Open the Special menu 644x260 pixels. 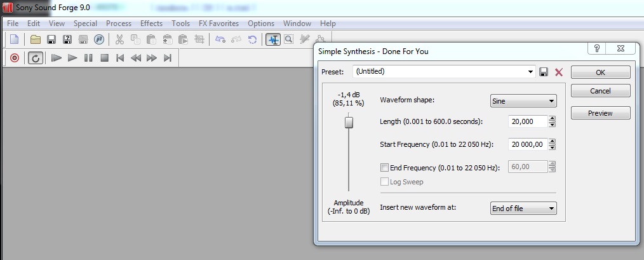coord(86,24)
